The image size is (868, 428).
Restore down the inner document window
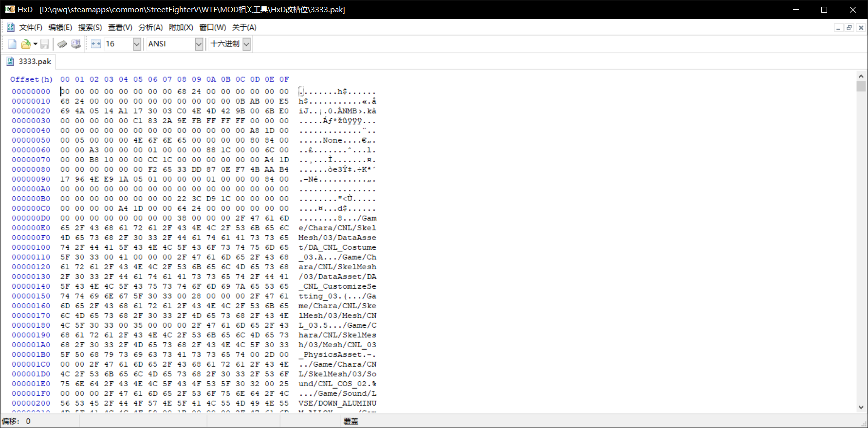(850, 28)
